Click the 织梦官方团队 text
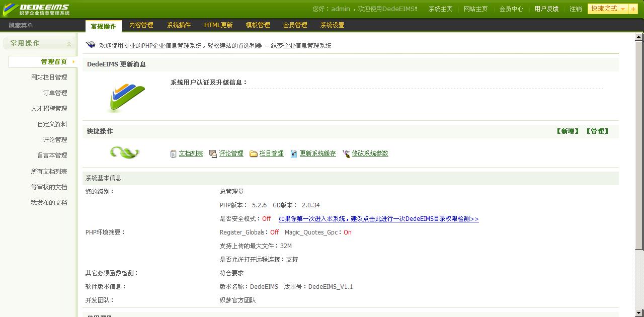This screenshot has height=317, width=644. tap(237, 300)
